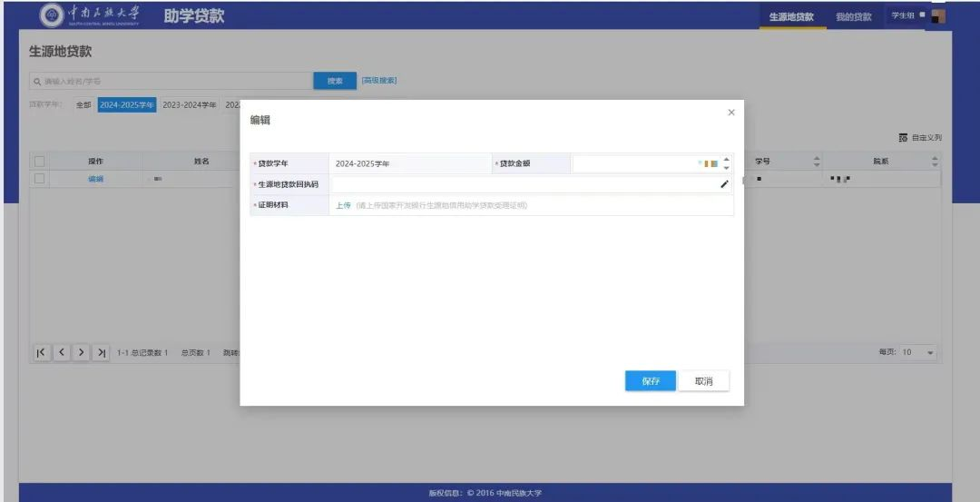Jump to last page of records
The height and width of the screenshot is (502, 980).
click(102, 352)
